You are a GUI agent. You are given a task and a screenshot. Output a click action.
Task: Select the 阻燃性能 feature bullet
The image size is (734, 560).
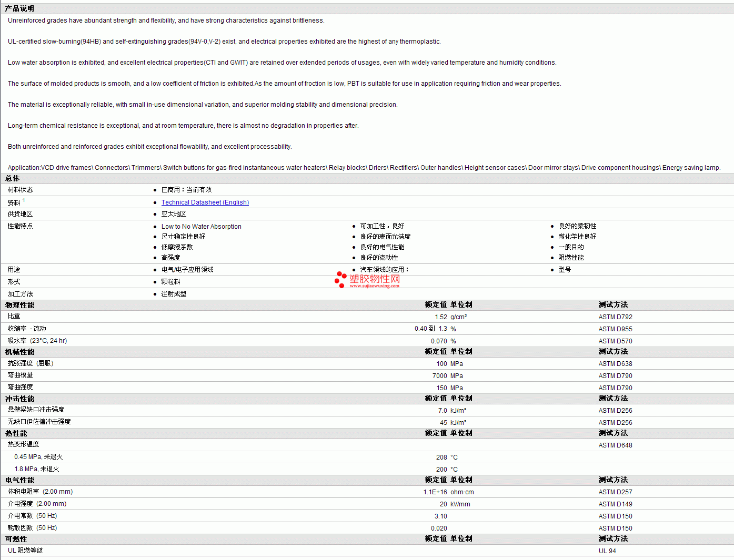(571, 258)
